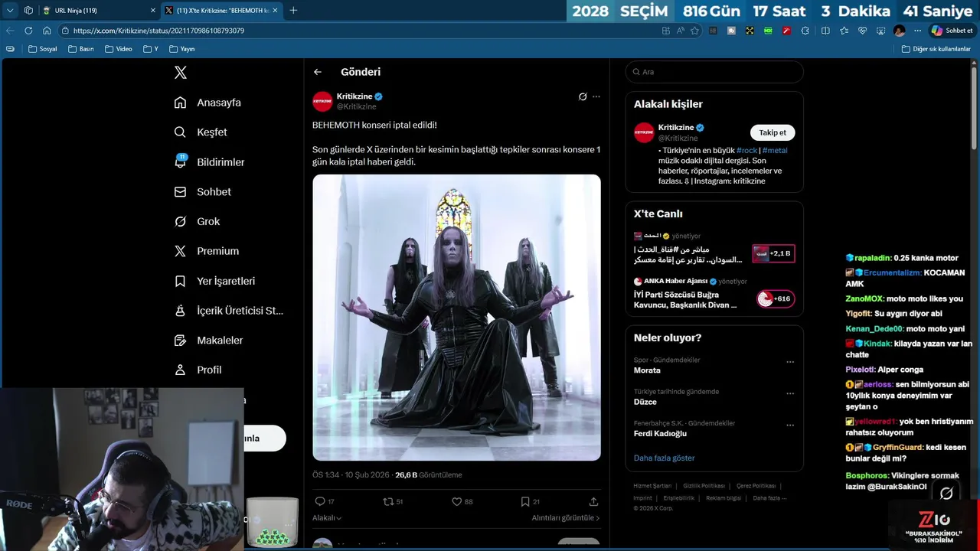Viewport: 980px width, 551px height.
Task: Open Yer İşaretleri bookmarks page
Action: click(214, 281)
